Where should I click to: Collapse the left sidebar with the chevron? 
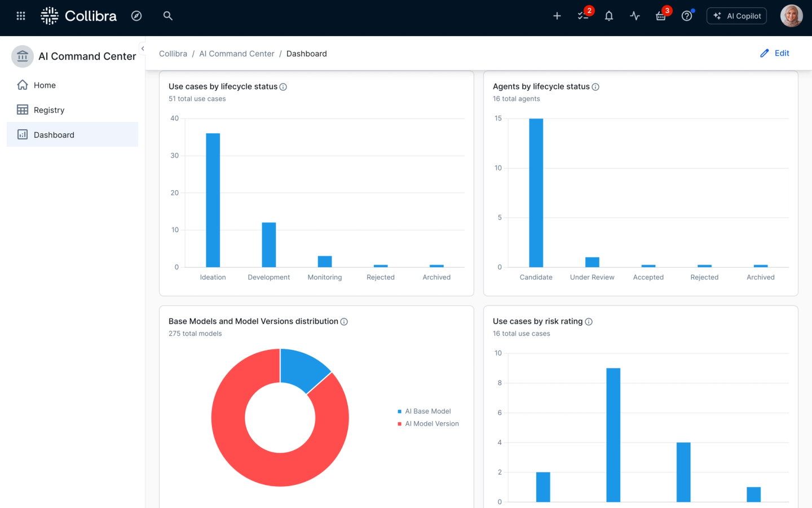tap(143, 49)
